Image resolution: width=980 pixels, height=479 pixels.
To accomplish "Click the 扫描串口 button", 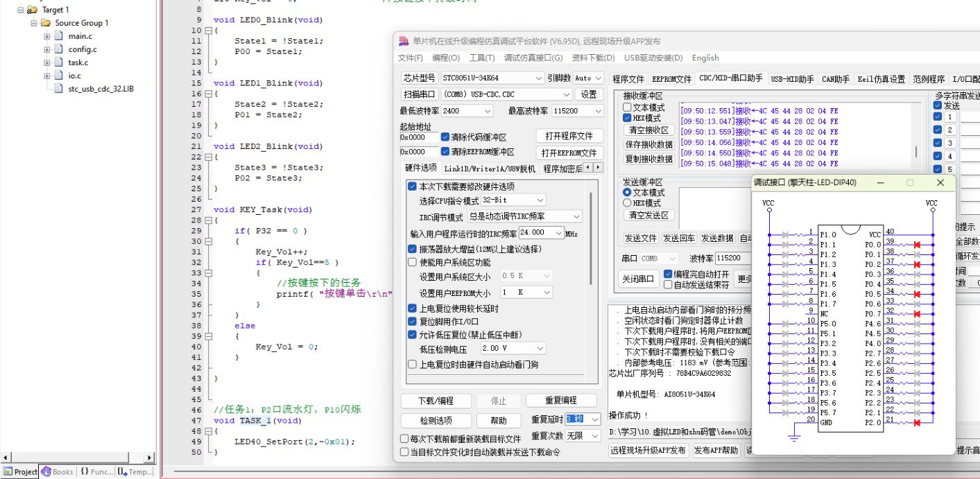I will (x=418, y=94).
